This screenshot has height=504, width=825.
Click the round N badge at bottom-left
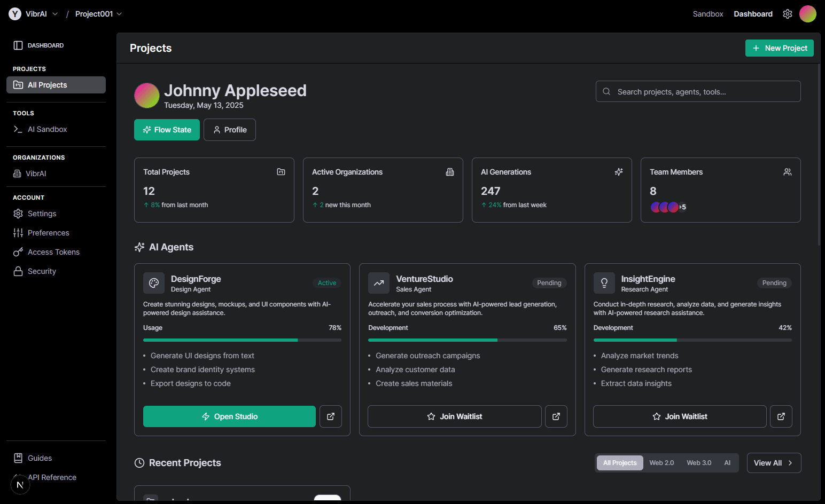pos(20,485)
